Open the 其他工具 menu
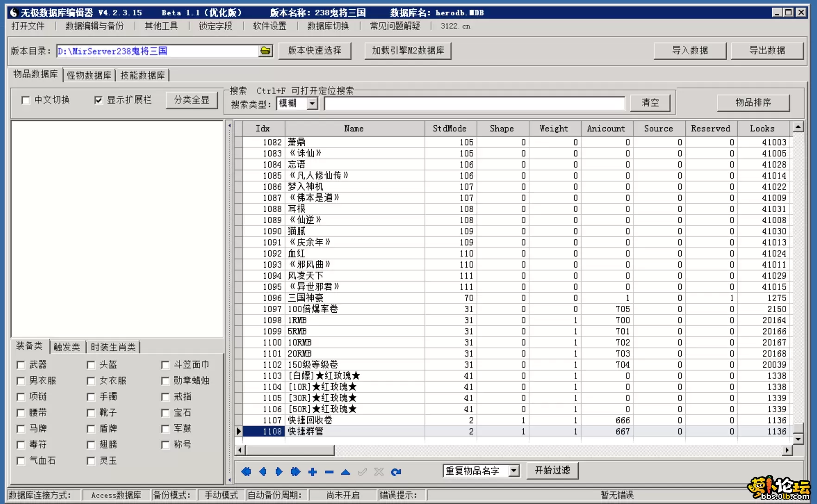This screenshot has height=504, width=817. tap(161, 26)
